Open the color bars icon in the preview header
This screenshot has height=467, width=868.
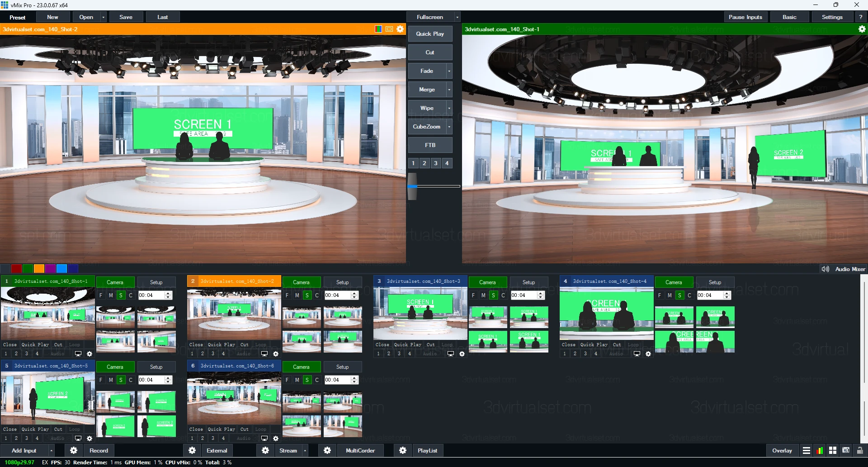click(378, 29)
